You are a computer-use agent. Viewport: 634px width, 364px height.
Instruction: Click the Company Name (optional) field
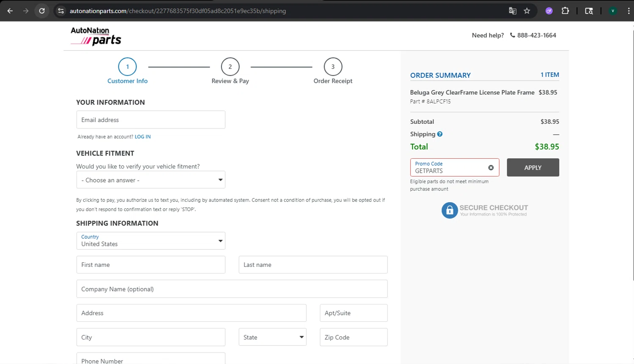point(232,289)
